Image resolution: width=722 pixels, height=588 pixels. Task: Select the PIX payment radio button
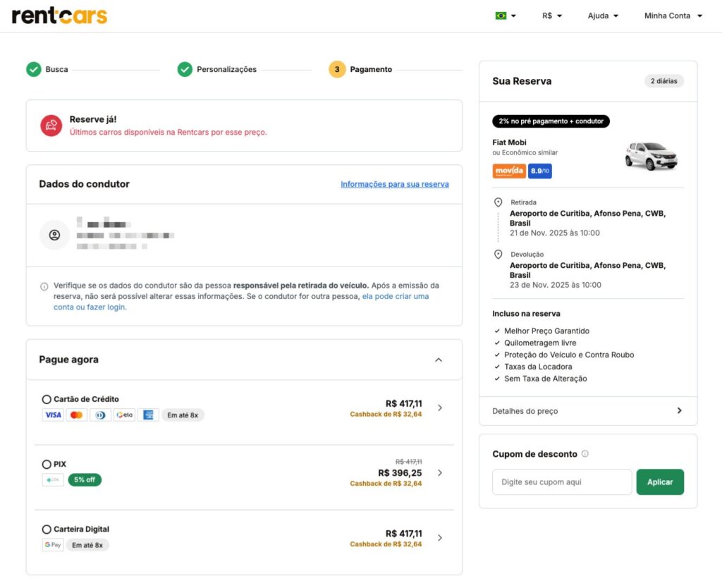click(x=47, y=465)
